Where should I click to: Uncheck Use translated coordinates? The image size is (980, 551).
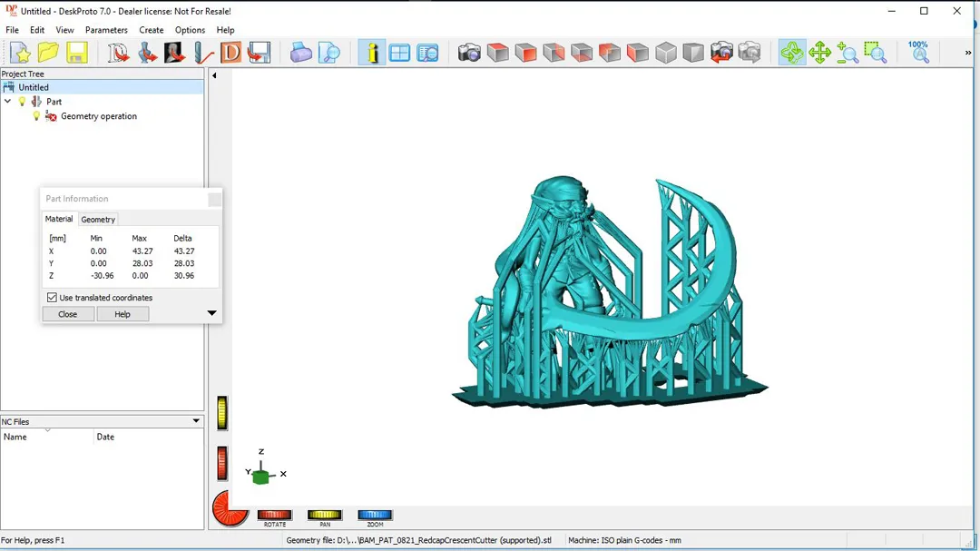[x=52, y=298]
